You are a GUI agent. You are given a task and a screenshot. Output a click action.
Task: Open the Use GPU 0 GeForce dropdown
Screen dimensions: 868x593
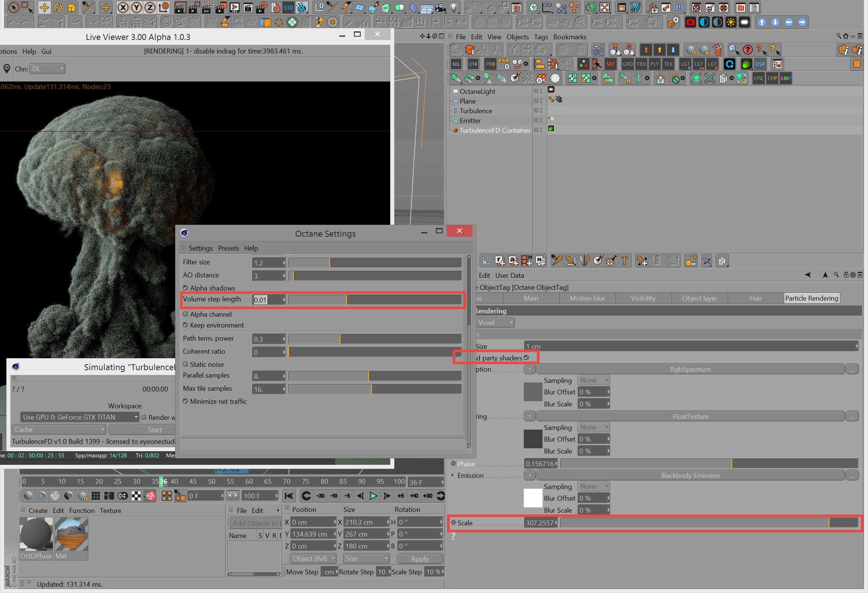click(80, 417)
